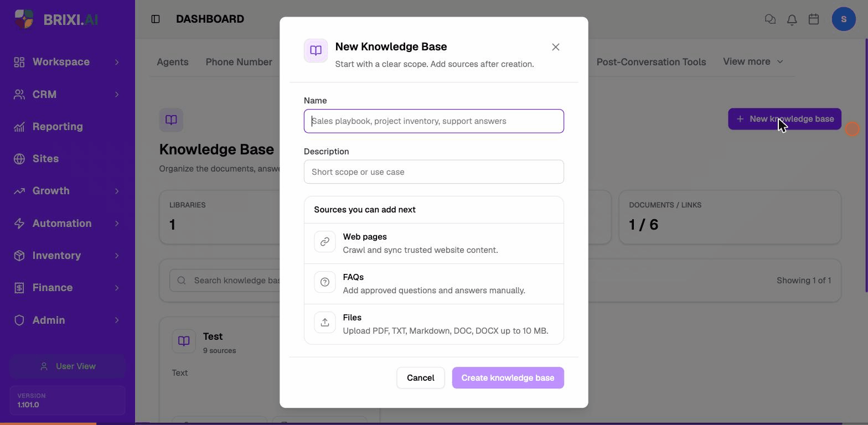Open the chat messages icon
This screenshot has width=868, height=425.
[x=770, y=19]
